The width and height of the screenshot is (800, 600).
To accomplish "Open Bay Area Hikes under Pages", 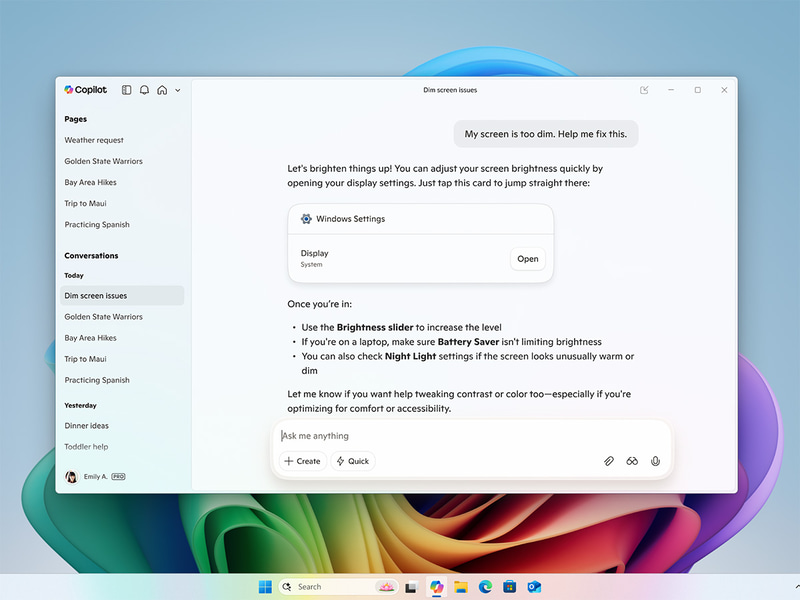I will click(90, 182).
